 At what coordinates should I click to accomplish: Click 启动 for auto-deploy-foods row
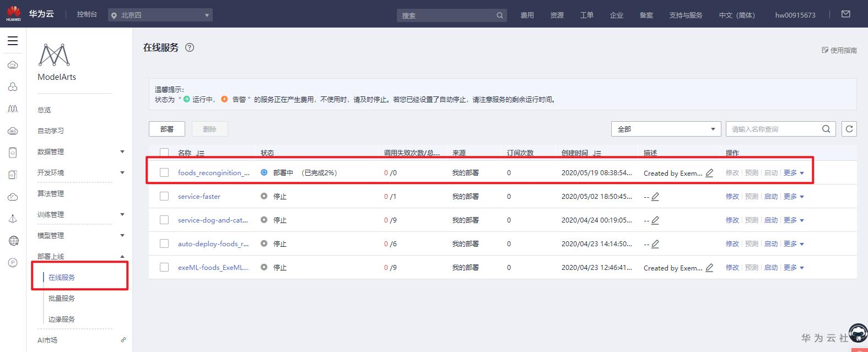click(x=770, y=243)
